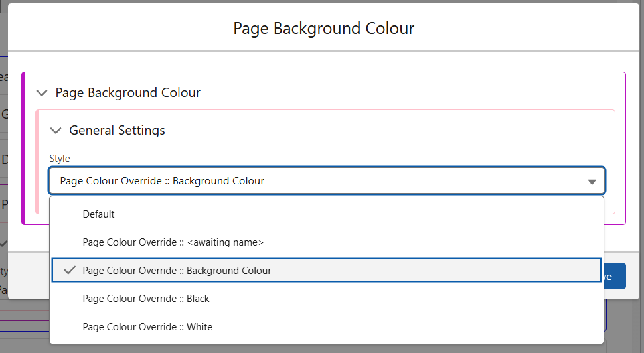Image resolution: width=644 pixels, height=353 pixels.
Task: Click the Style combo box field
Action: point(319,181)
